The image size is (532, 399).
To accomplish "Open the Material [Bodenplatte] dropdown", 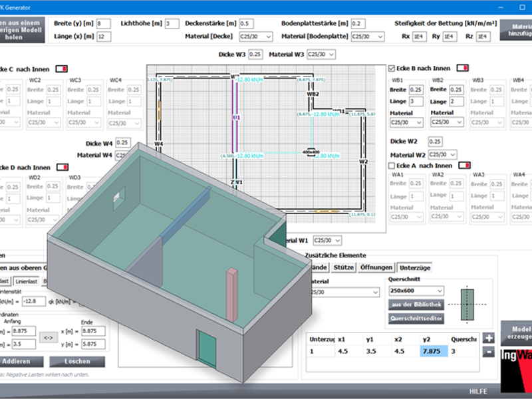I will point(367,37).
